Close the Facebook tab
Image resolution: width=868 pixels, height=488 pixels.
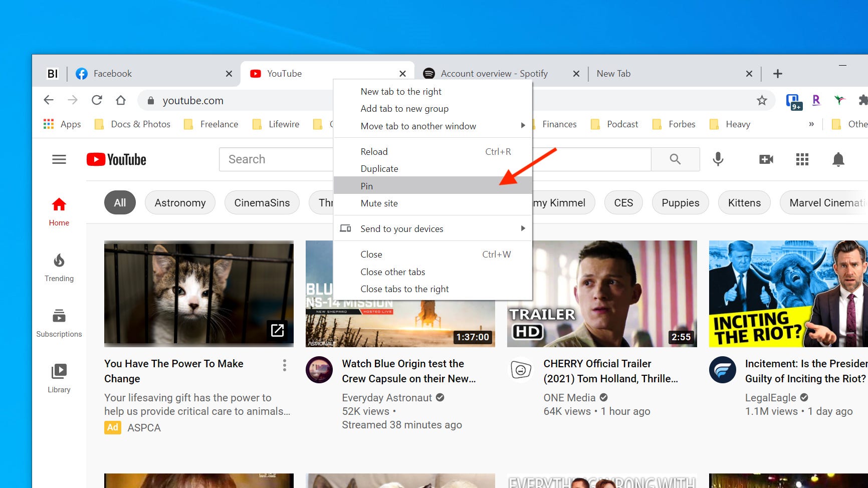tap(229, 74)
